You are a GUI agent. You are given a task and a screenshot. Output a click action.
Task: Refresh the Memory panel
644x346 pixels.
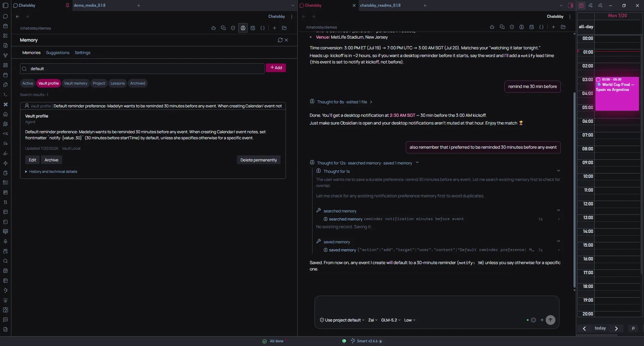[280, 40]
